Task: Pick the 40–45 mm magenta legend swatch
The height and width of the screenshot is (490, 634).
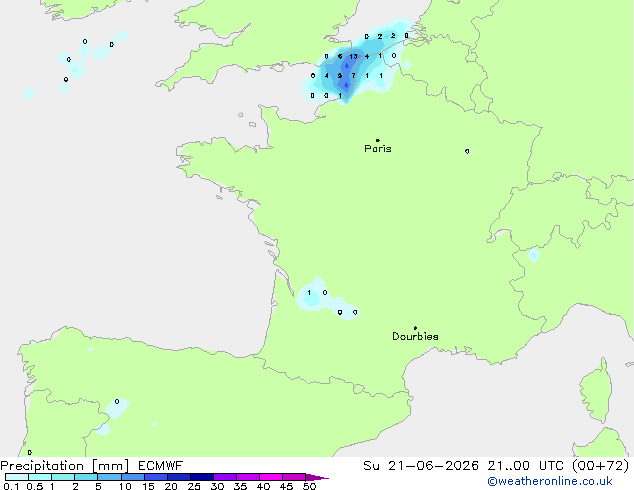Action: pos(271,477)
